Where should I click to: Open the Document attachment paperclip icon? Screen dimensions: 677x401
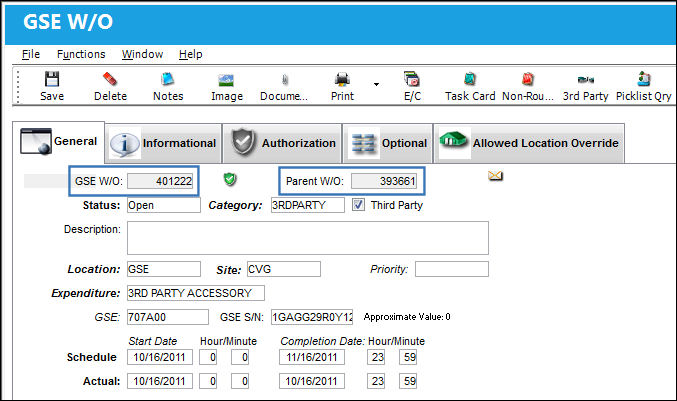285,80
